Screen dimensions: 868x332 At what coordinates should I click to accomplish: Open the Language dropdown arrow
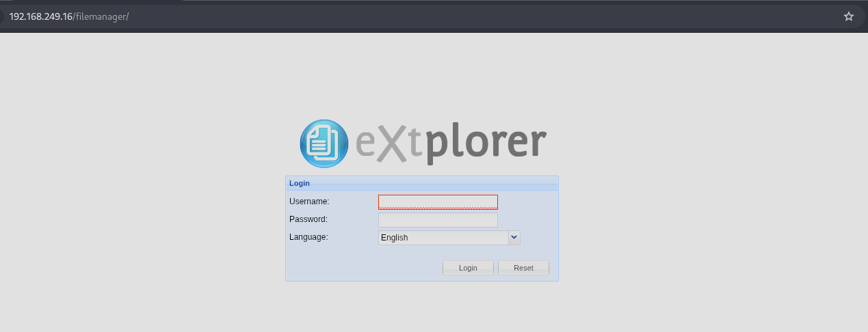[514, 238]
